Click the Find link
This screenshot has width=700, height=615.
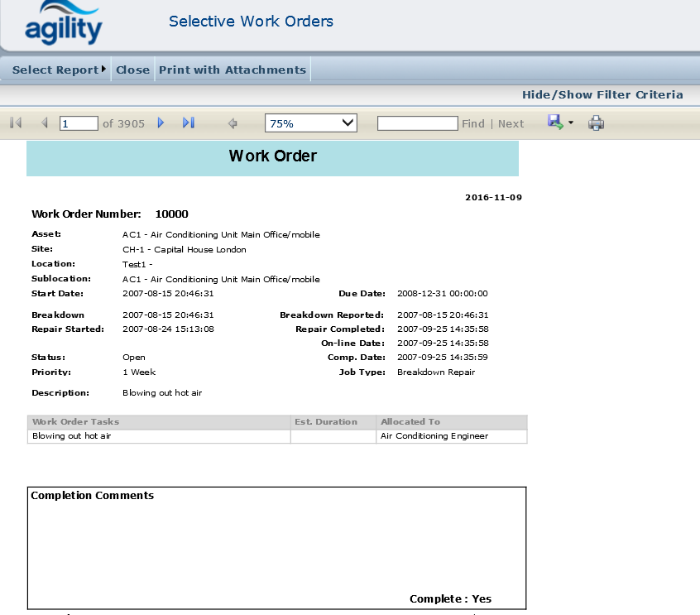(472, 123)
